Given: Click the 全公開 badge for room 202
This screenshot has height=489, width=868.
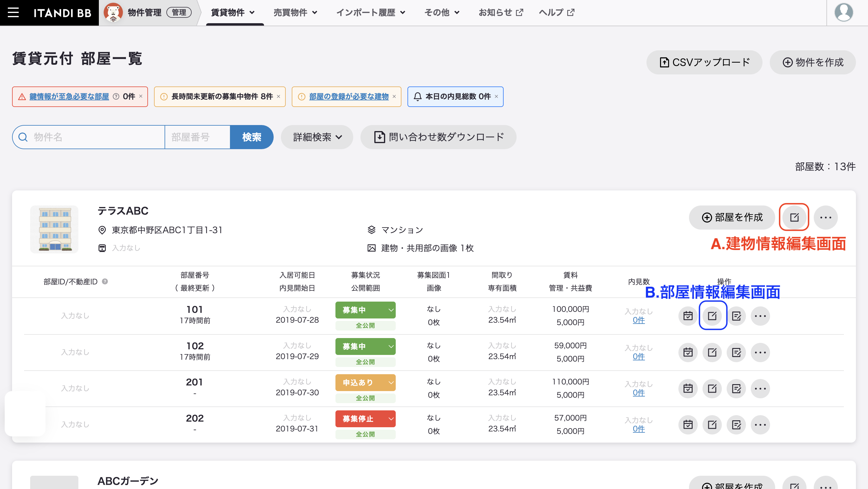Looking at the screenshot, I should 365,434.
